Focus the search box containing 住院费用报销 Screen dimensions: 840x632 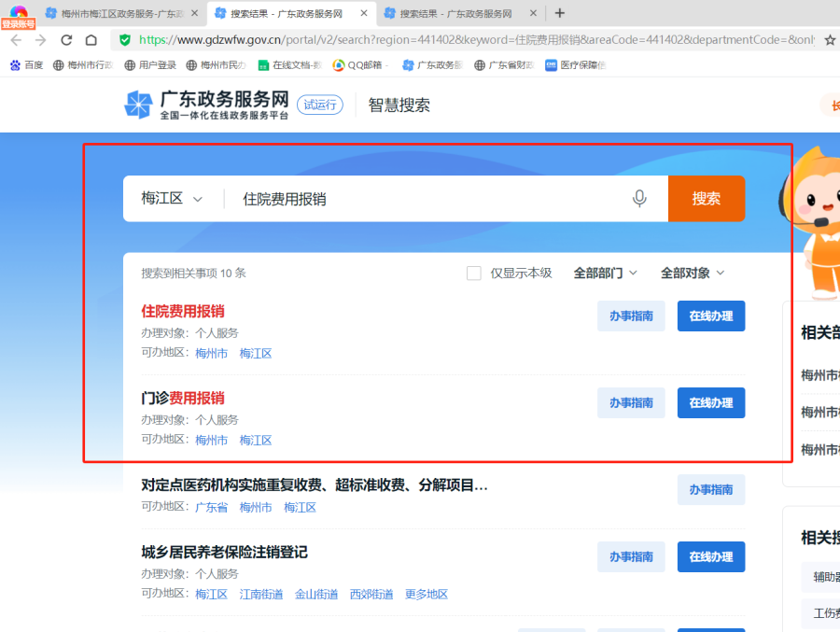click(428, 198)
